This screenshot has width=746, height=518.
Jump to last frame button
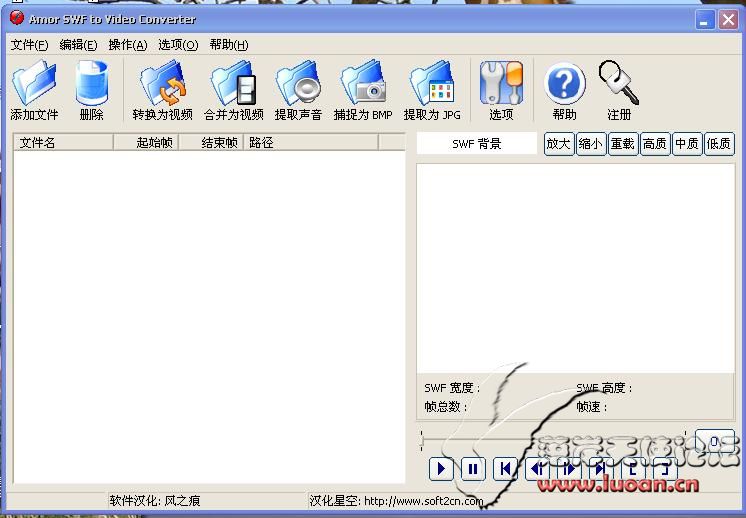pos(601,469)
